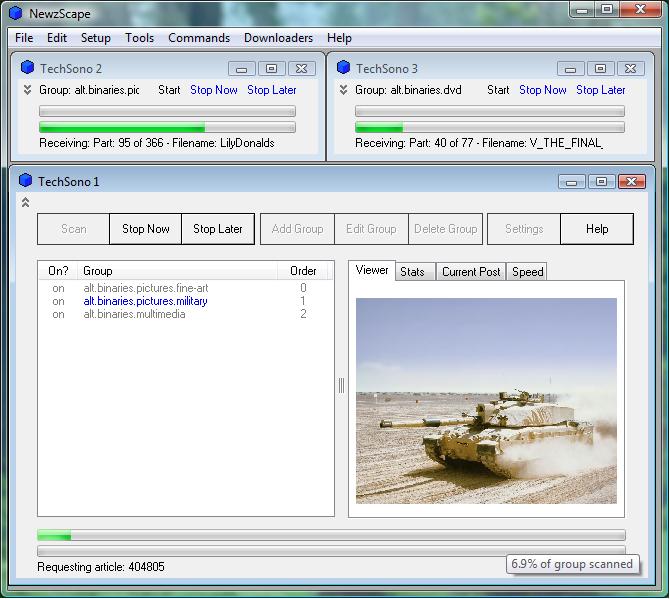Screen dimensions: 670x599
Task: Close the TechSono 2 child window
Action: click(x=302, y=68)
